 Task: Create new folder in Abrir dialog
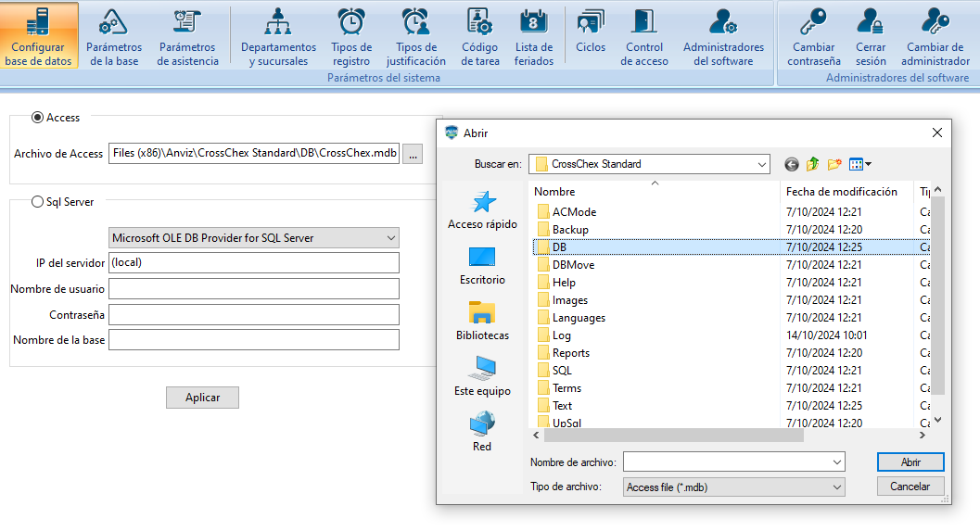click(834, 164)
